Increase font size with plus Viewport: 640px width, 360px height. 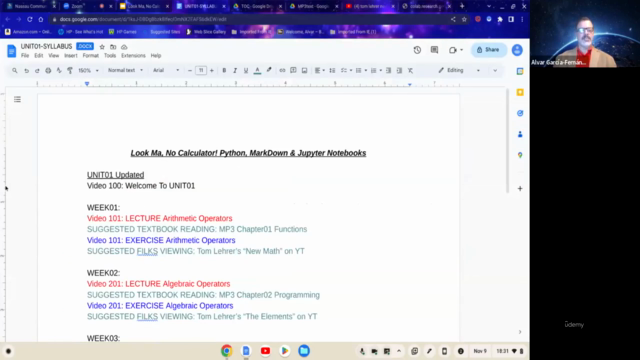[x=211, y=71]
